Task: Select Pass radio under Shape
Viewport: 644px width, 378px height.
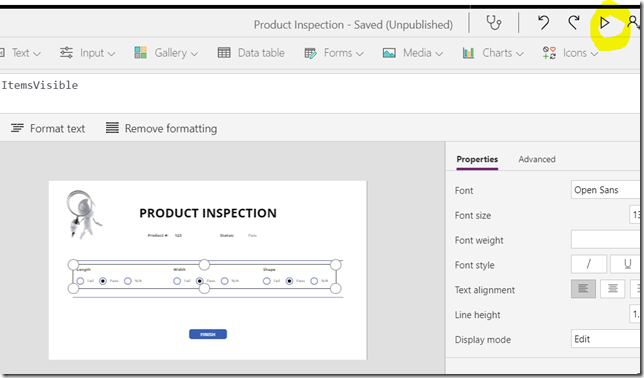Action: (x=290, y=281)
